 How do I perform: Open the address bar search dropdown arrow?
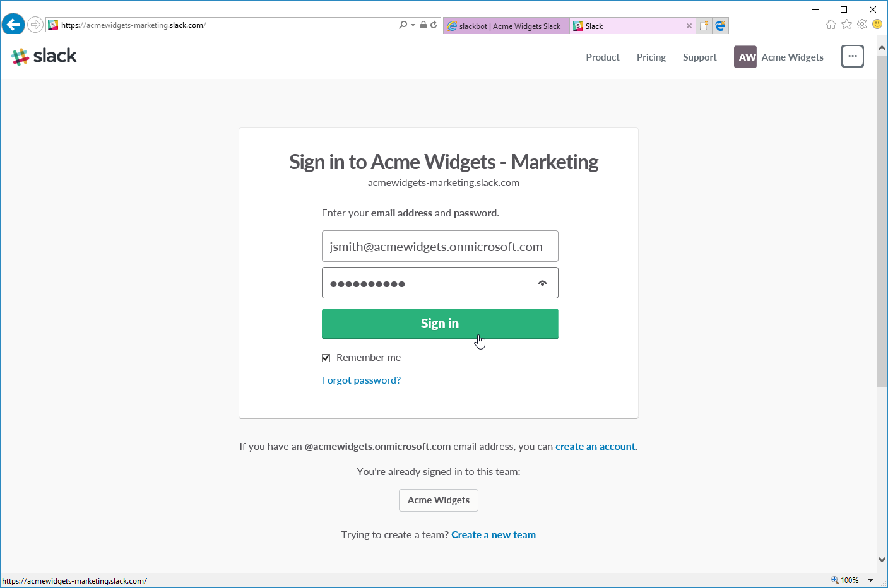pos(413,25)
